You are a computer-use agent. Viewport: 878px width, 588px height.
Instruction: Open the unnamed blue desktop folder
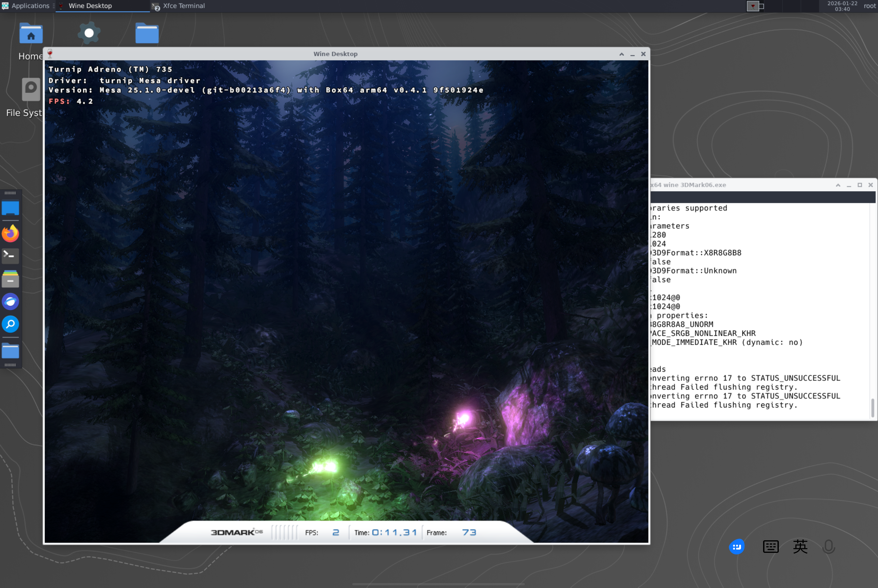point(147,34)
